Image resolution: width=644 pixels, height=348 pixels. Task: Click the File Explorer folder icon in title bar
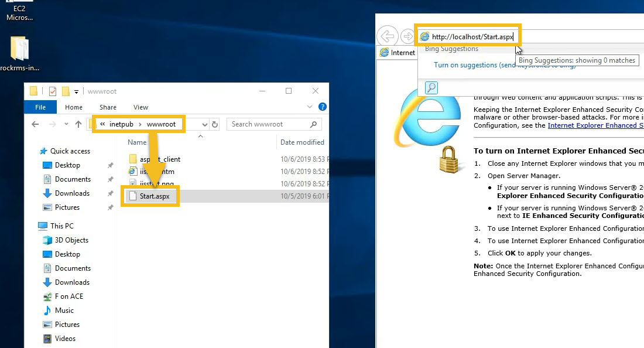click(x=34, y=91)
